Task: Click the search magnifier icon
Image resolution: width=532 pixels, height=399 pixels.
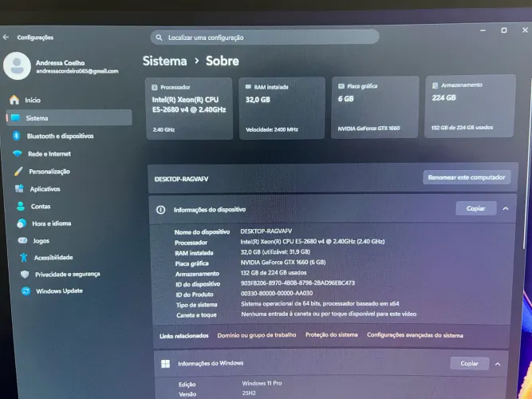Action: [159, 38]
